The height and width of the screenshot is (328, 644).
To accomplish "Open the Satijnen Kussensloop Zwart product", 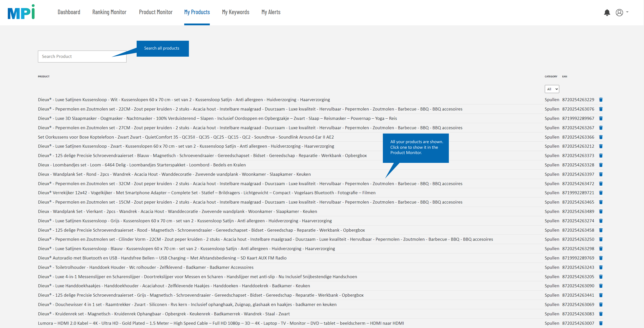I will pos(186,146).
